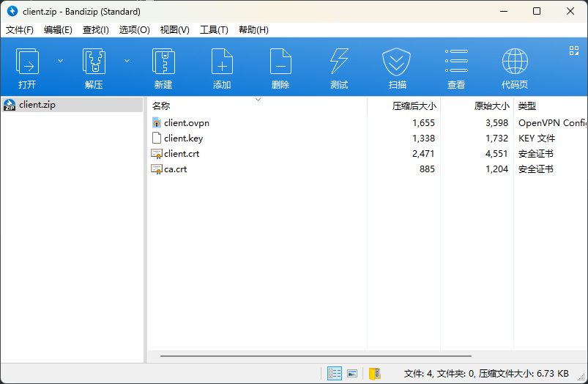Click the grid layout icon in toolbar corner
Viewport: 588px width, 384px height.
coord(574,51)
